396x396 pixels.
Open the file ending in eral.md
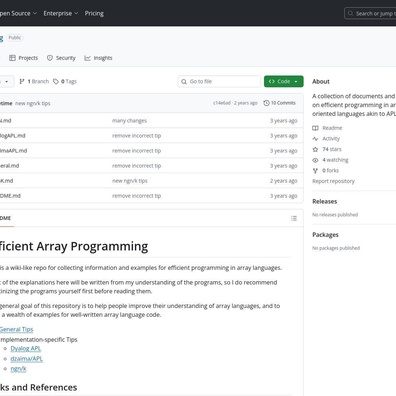(9, 166)
